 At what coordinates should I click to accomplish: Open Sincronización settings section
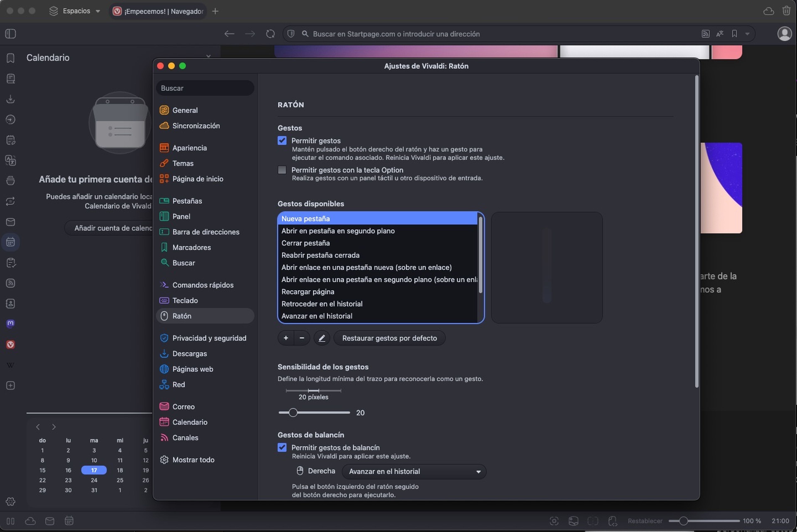(x=205, y=126)
